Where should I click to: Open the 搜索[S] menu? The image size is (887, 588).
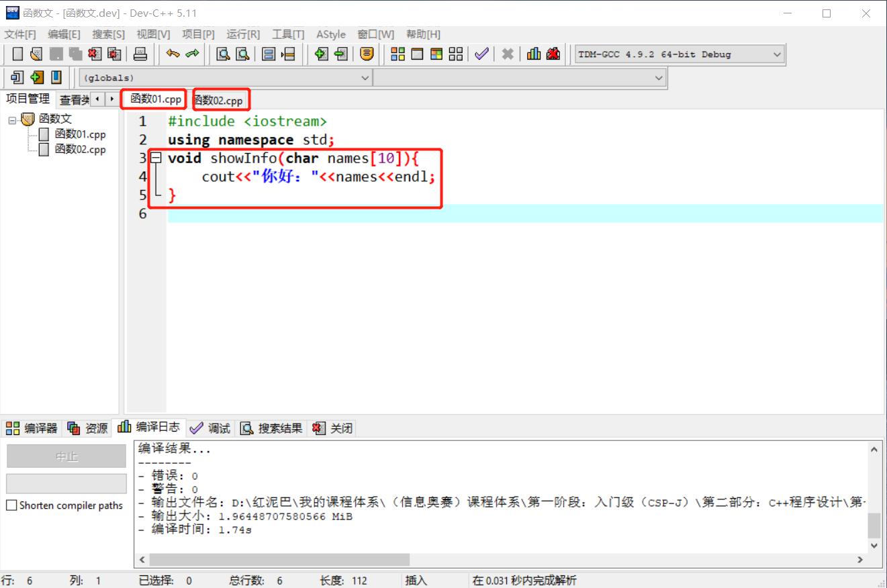point(108,34)
